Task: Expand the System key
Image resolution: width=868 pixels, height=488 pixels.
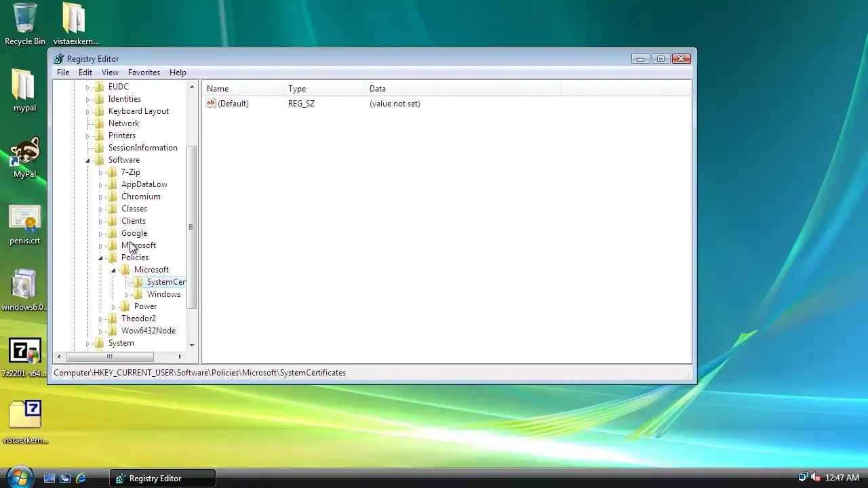Action: [x=87, y=343]
